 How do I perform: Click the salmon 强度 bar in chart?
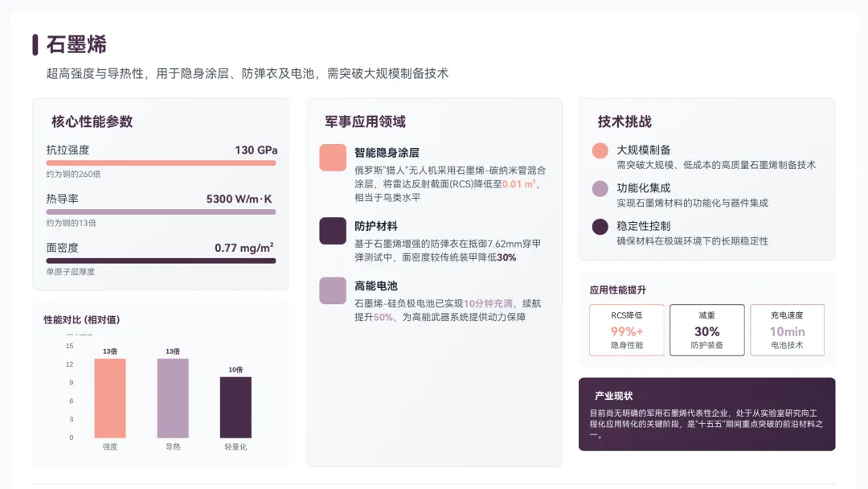110,398
